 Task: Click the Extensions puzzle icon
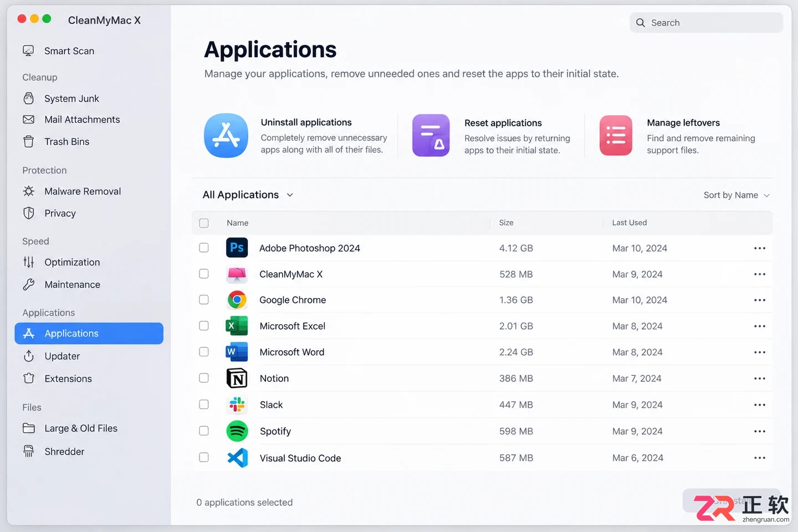click(x=28, y=378)
